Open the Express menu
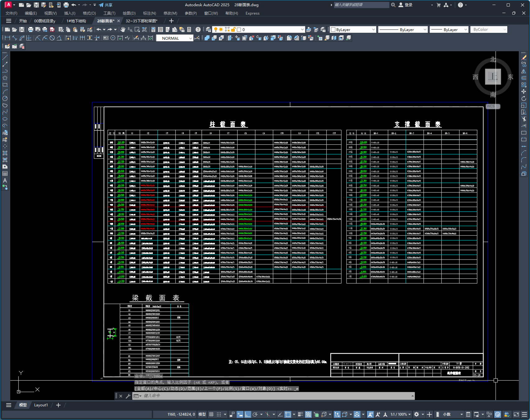The height and width of the screenshot is (420, 530). (x=252, y=13)
